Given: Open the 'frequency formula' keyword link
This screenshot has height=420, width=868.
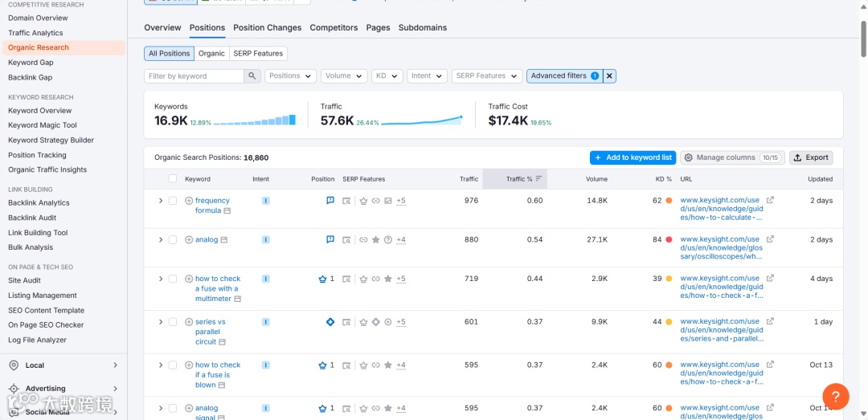Looking at the screenshot, I should coord(212,206).
